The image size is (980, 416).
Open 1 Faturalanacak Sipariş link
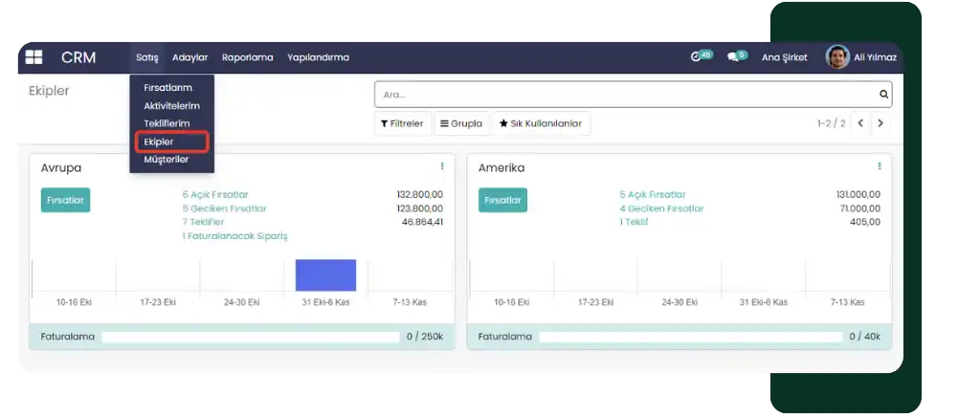(235, 236)
